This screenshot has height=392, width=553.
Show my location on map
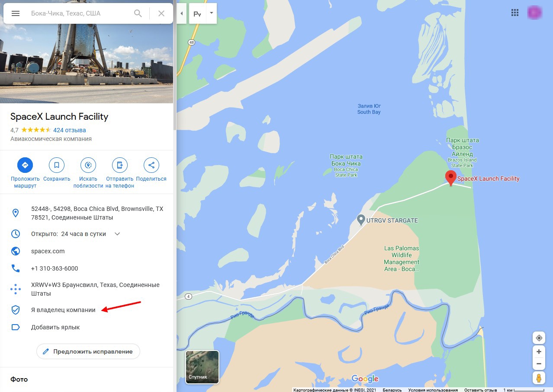pos(539,338)
